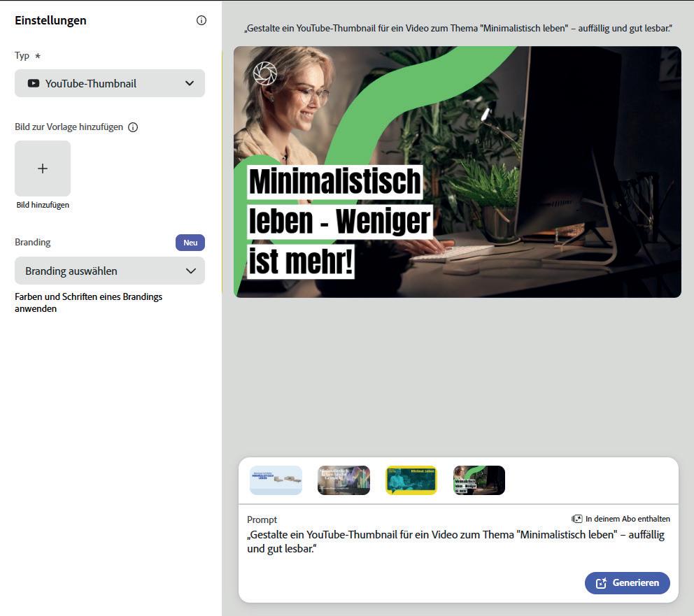Click the Generieren button

point(627,583)
